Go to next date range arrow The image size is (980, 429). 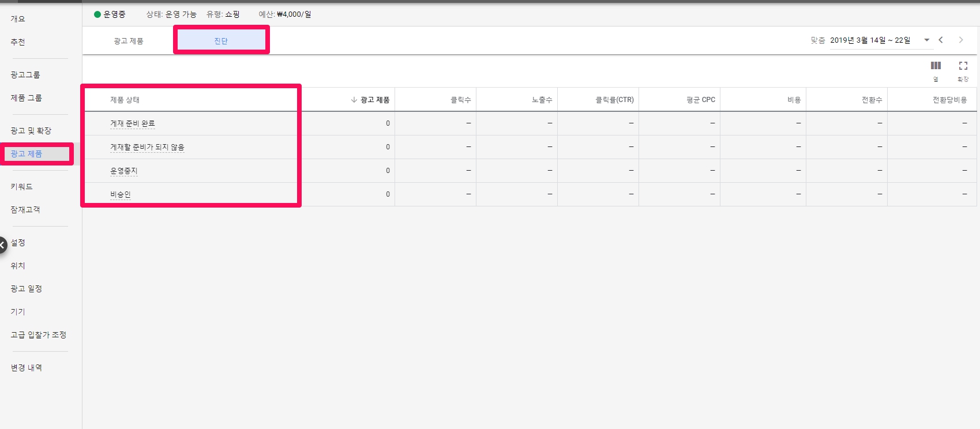960,40
